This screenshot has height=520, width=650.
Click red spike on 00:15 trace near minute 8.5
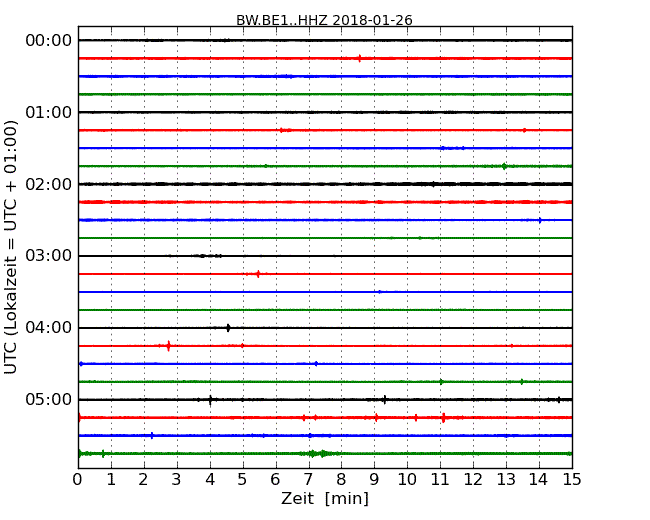coord(359,58)
